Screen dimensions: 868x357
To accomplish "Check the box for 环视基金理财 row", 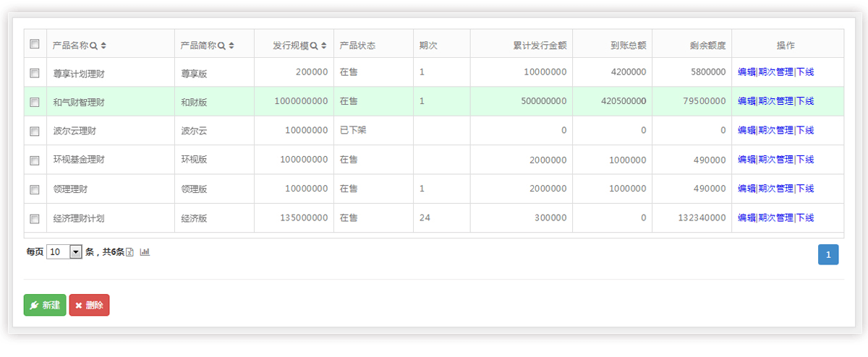I will (x=34, y=160).
